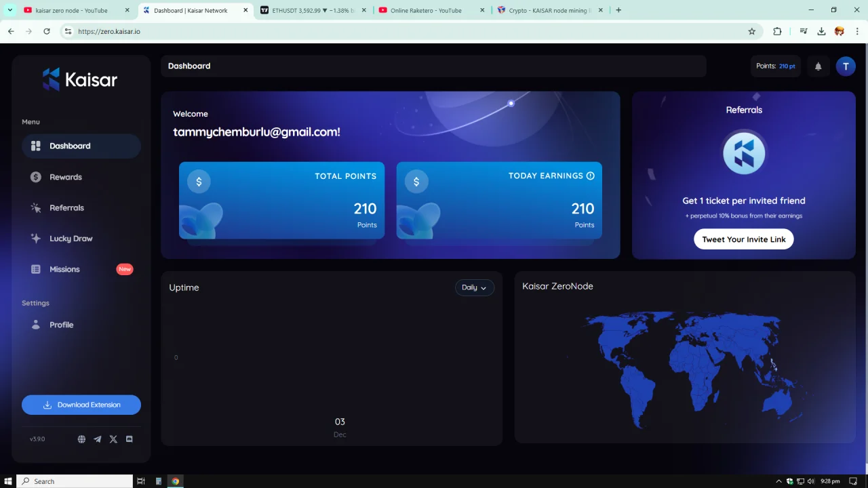Open the Discord icon link
The height and width of the screenshot is (488, 868).
(x=129, y=439)
